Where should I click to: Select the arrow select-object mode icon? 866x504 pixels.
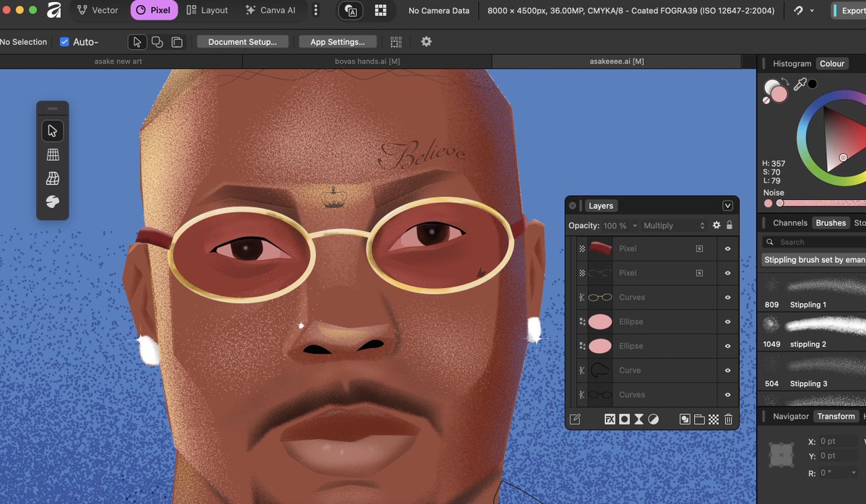click(x=137, y=42)
